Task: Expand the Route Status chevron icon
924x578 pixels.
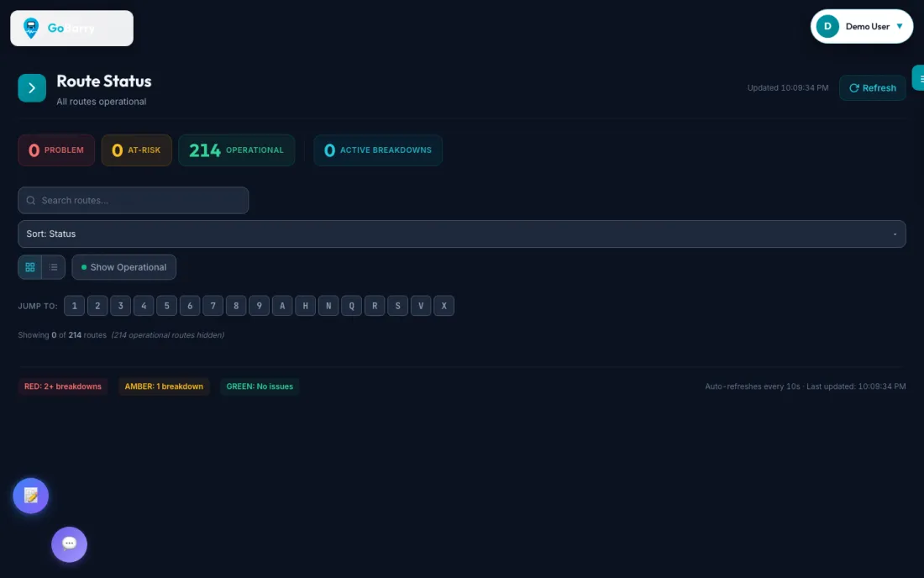Action: tap(32, 87)
